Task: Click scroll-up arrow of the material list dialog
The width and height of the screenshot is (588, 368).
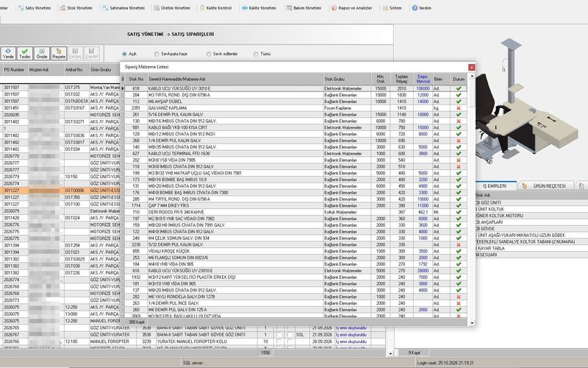Action: click(x=472, y=77)
